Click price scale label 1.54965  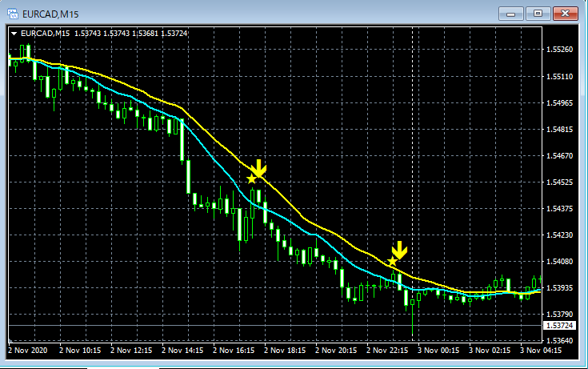559,102
